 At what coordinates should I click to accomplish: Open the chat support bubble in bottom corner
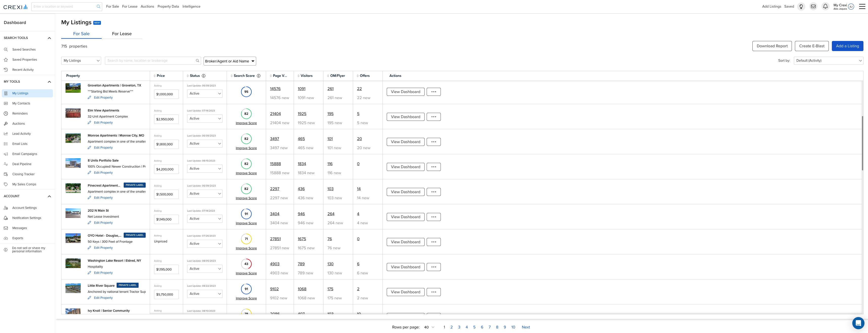858,323
